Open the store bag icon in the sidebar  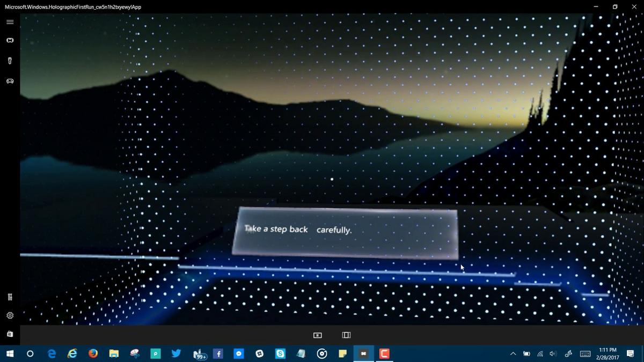10,334
